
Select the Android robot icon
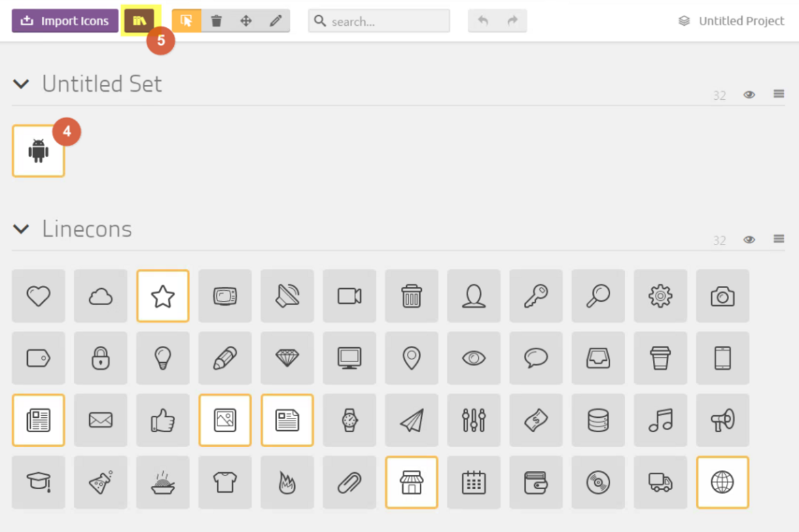(x=39, y=151)
